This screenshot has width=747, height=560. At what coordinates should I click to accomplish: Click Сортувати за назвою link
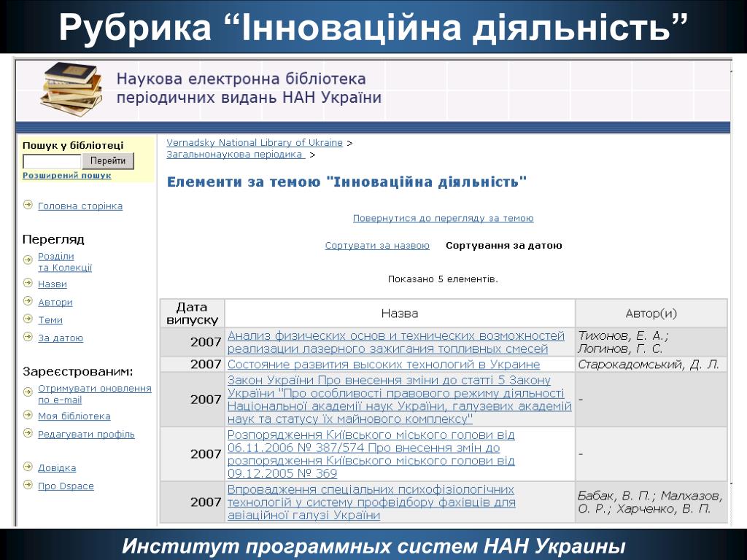tap(377, 246)
